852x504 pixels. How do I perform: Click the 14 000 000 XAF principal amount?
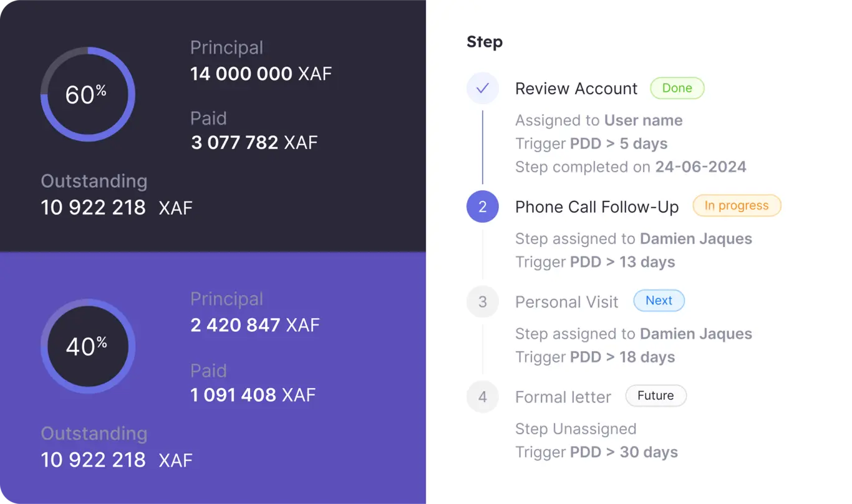261,74
